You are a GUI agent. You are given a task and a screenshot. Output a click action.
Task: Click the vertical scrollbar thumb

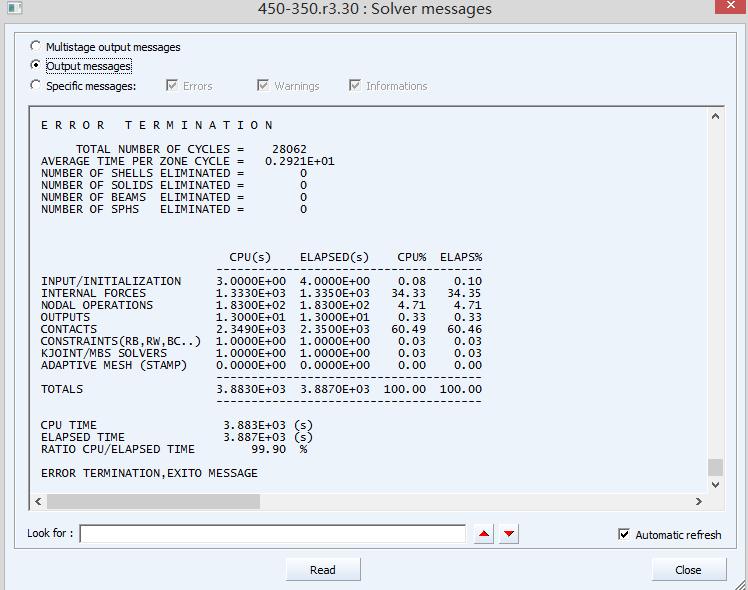coord(715,467)
